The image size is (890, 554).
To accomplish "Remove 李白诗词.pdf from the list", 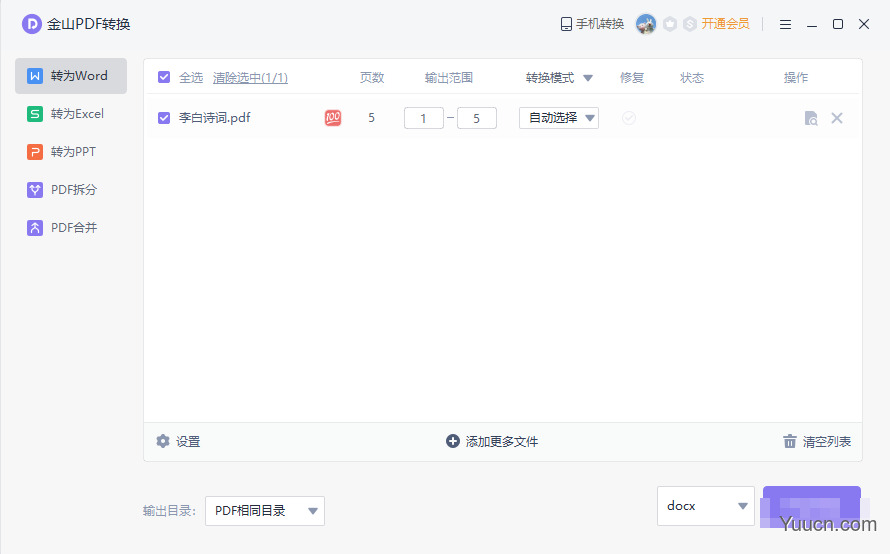I will click(x=837, y=118).
